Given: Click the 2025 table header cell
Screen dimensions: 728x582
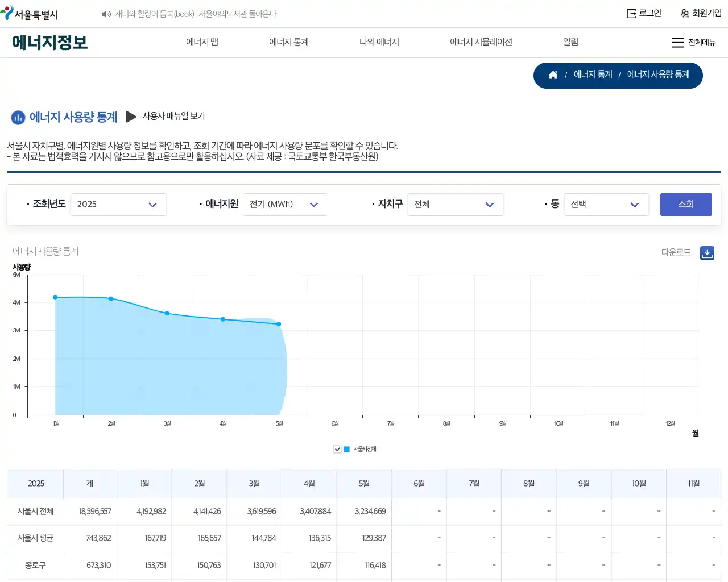Looking at the screenshot, I should click(x=36, y=484).
